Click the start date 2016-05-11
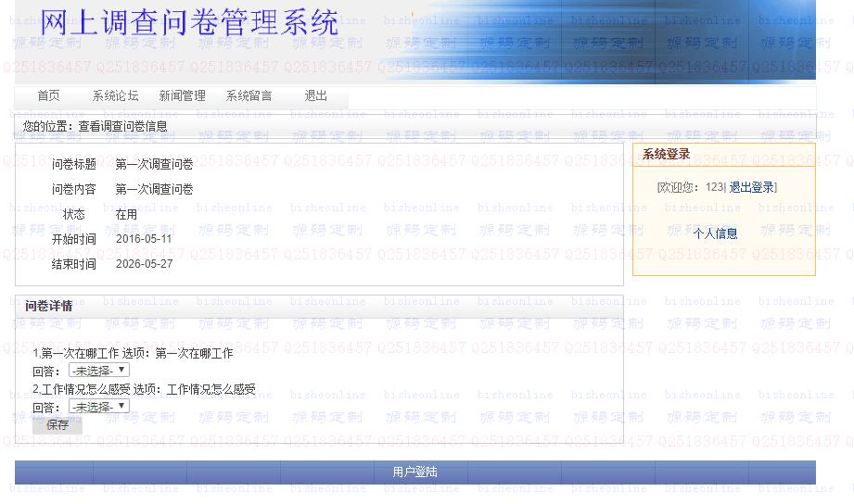The width and height of the screenshot is (854, 504). pyautogui.click(x=144, y=239)
